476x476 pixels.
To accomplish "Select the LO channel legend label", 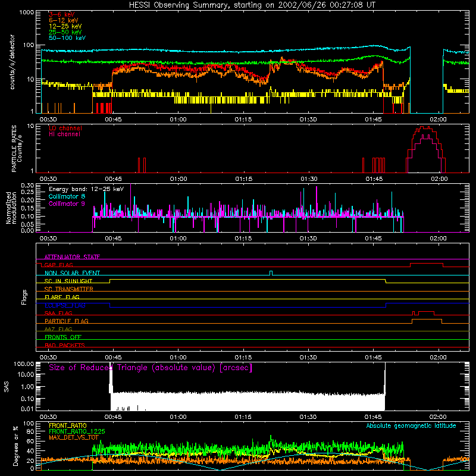I will tap(65, 128).
